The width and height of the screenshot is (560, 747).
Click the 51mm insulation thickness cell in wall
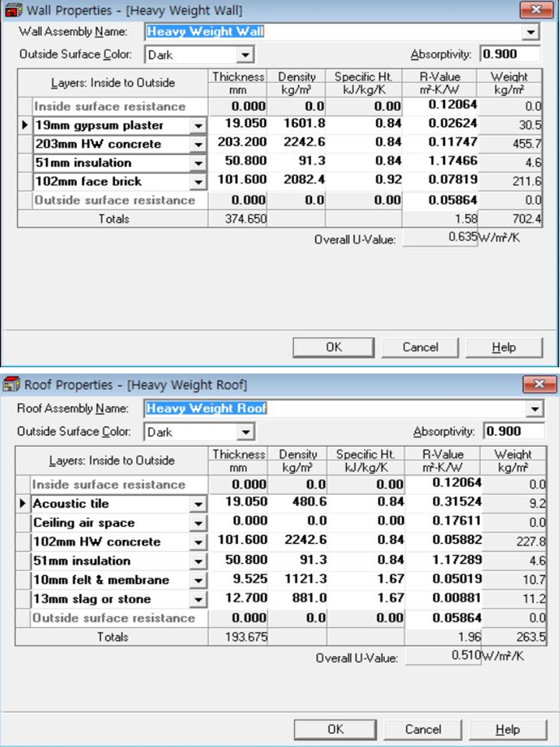239,163
